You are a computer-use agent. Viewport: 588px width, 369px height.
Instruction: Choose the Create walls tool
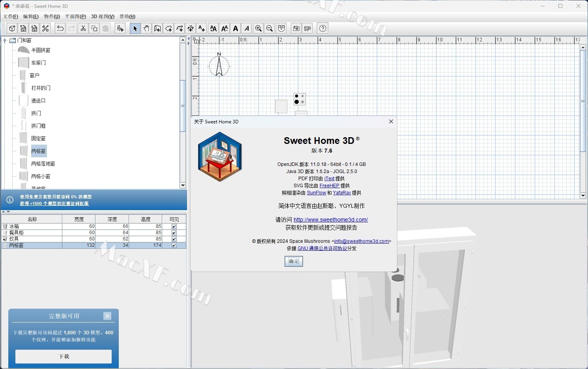coord(157,28)
